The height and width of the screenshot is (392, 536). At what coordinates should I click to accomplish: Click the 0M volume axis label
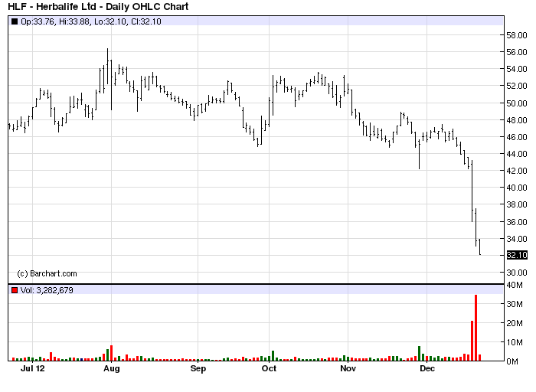click(x=512, y=361)
